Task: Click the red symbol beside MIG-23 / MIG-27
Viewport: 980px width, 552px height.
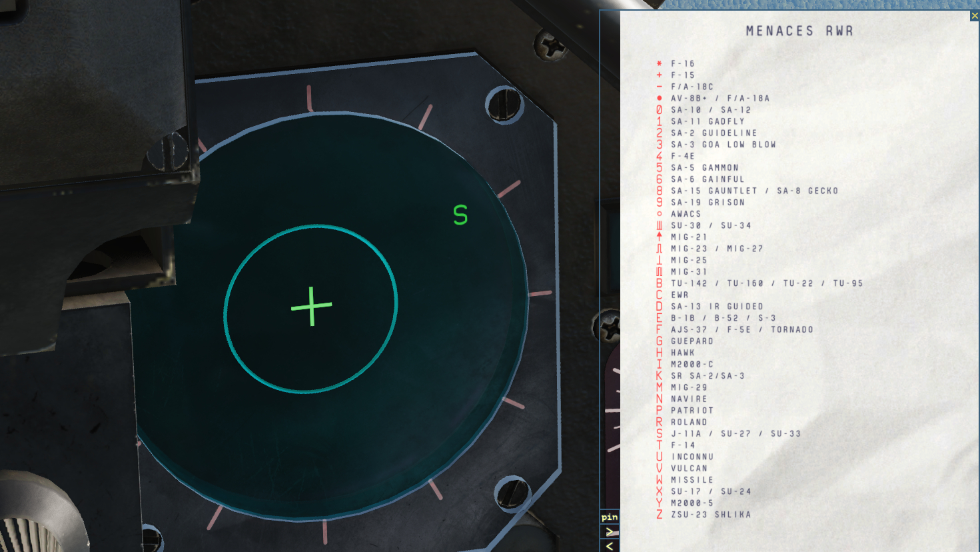Action: click(660, 249)
